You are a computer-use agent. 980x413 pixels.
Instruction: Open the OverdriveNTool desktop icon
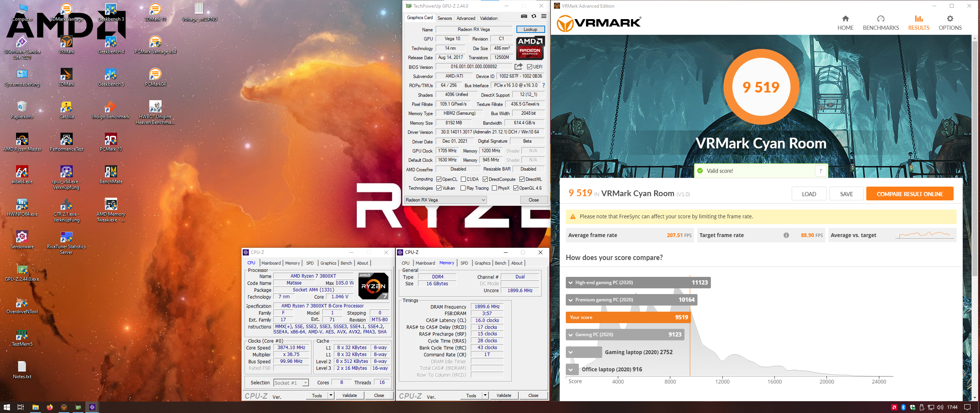(22, 305)
